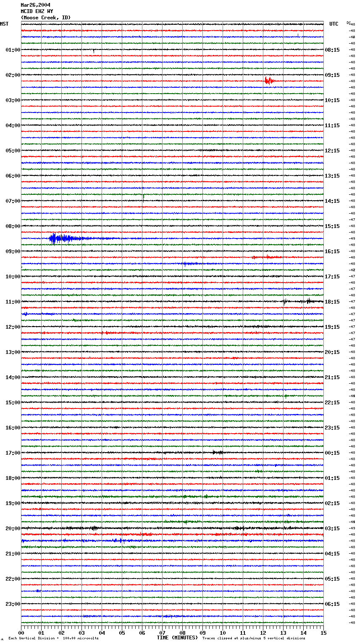This screenshot has height=644, width=357.
Task: Click the 12:00 MST time label
Action: click(13, 327)
